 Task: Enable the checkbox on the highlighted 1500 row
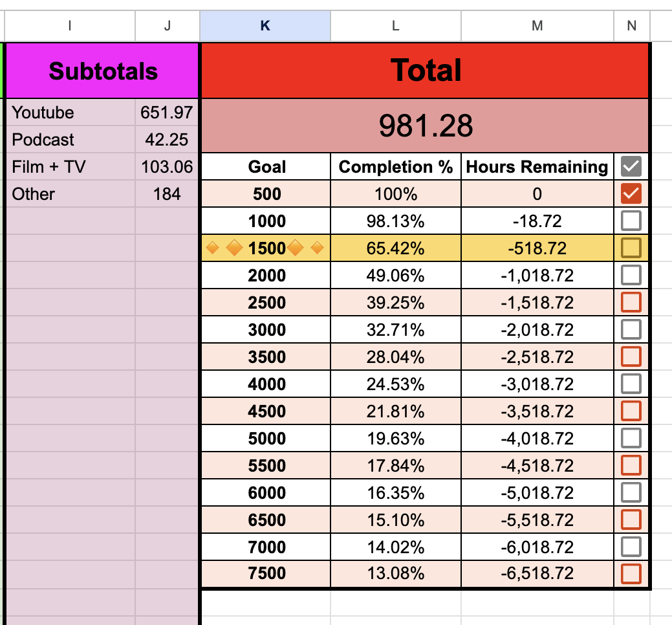630,247
